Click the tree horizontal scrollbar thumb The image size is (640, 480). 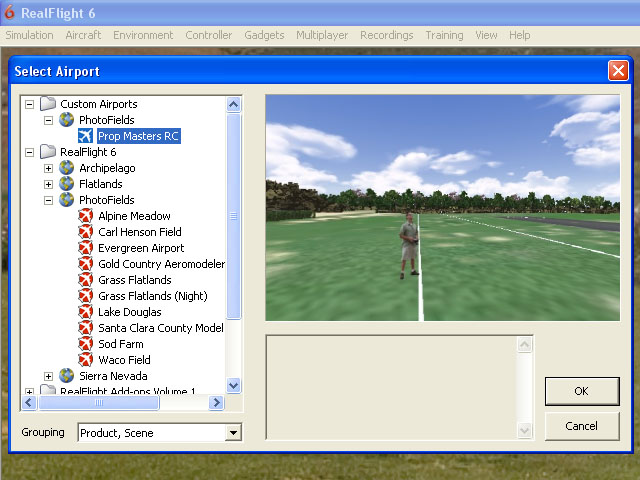pos(98,403)
